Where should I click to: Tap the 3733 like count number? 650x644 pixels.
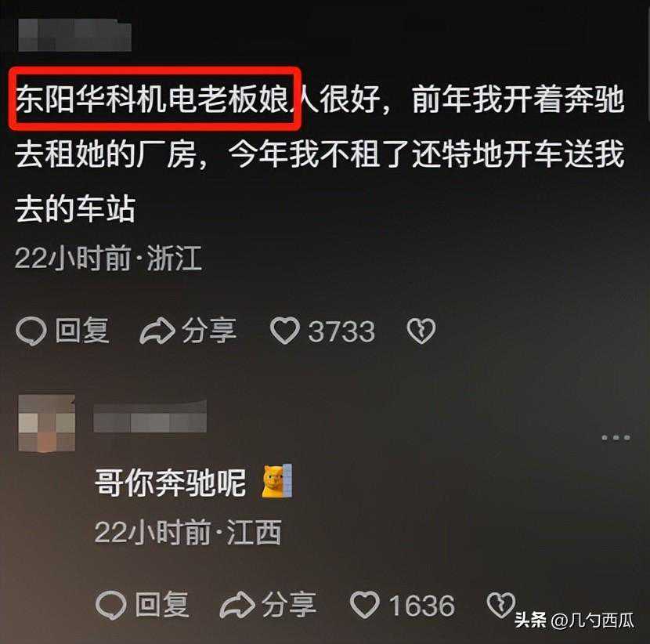point(341,331)
